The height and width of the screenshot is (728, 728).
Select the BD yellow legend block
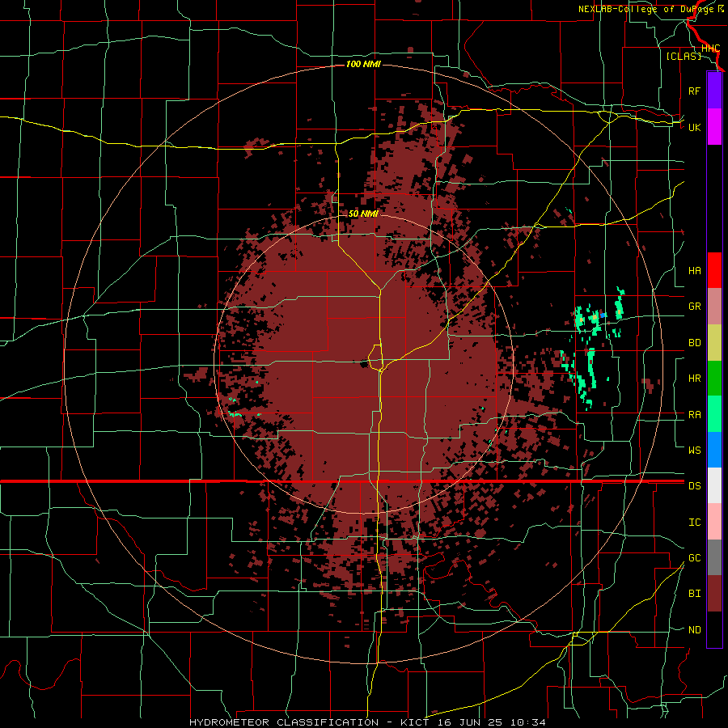[714, 343]
